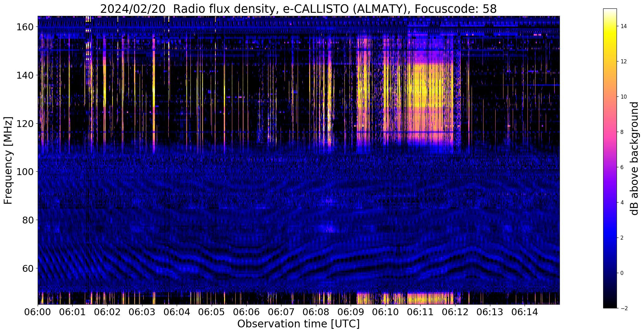Click the 140 frequency tick label

(x=25, y=75)
